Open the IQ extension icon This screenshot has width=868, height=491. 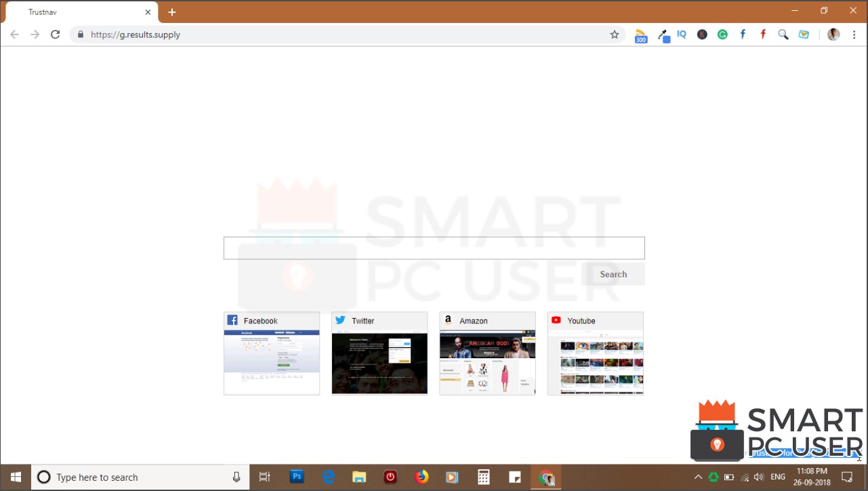pos(682,35)
